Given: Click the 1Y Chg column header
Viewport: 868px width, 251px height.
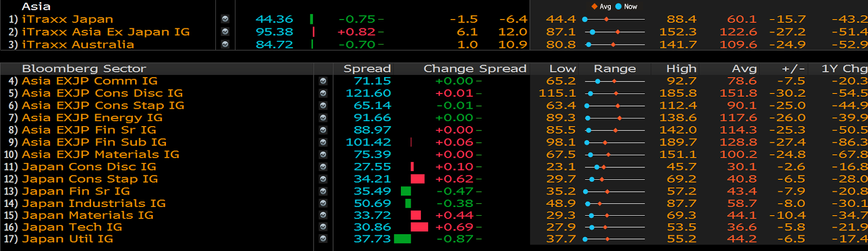Looking at the screenshot, I should pos(844,68).
